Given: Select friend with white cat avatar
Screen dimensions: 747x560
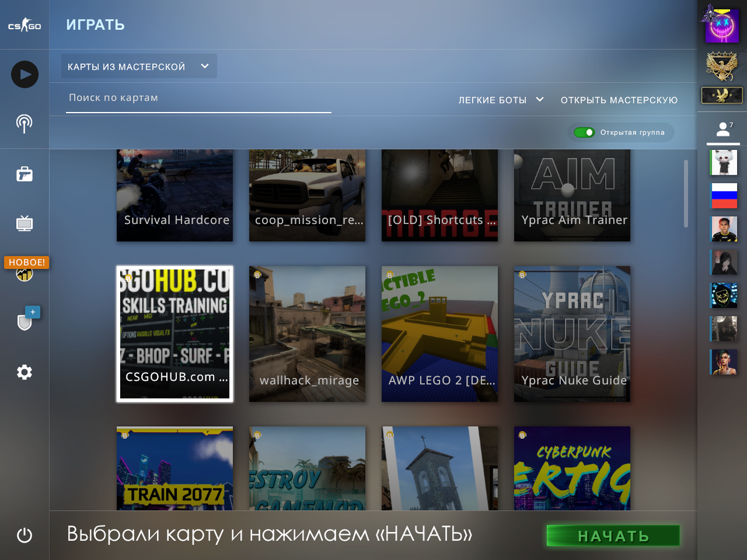Looking at the screenshot, I should tap(724, 162).
